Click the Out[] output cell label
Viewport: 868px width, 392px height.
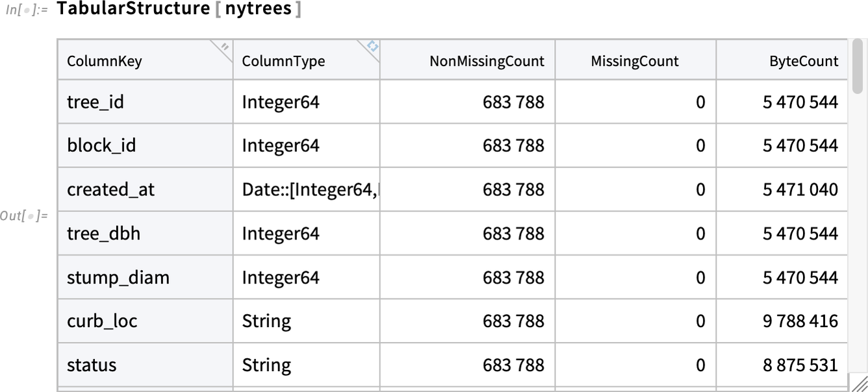point(24,215)
